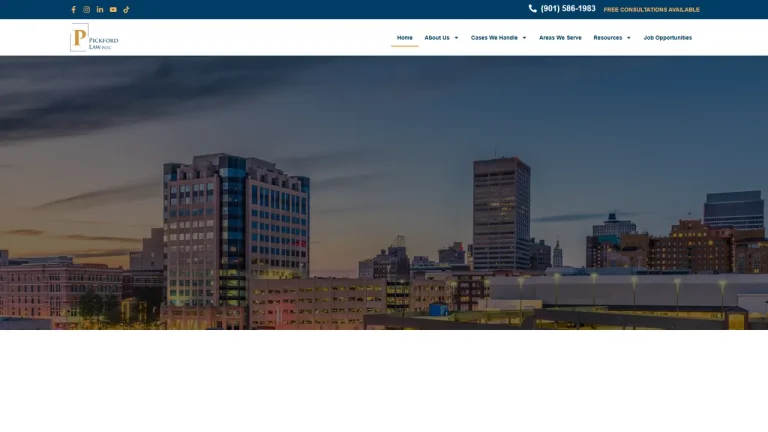Go to Areas We Serve

point(560,38)
